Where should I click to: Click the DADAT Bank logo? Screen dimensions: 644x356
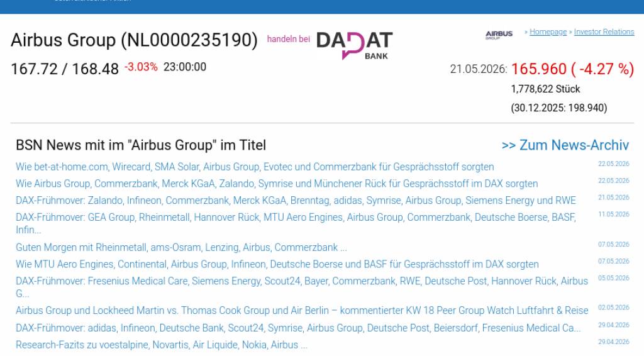[354, 45]
